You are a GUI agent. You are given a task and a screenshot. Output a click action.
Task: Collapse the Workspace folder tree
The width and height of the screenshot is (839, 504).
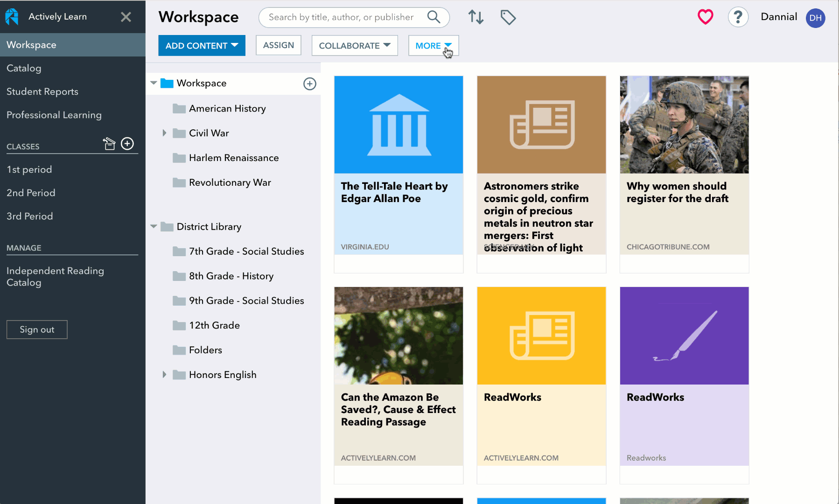(154, 83)
